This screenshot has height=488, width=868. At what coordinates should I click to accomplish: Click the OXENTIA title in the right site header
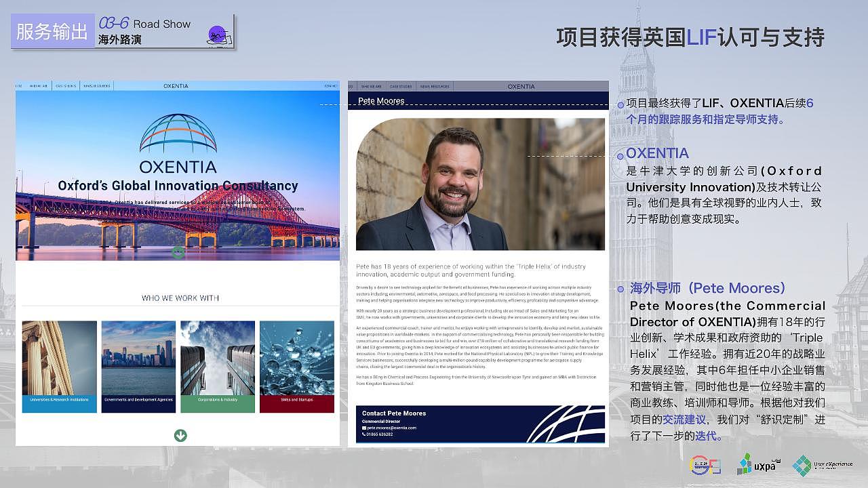pyautogui.click(x=521, y=87)
